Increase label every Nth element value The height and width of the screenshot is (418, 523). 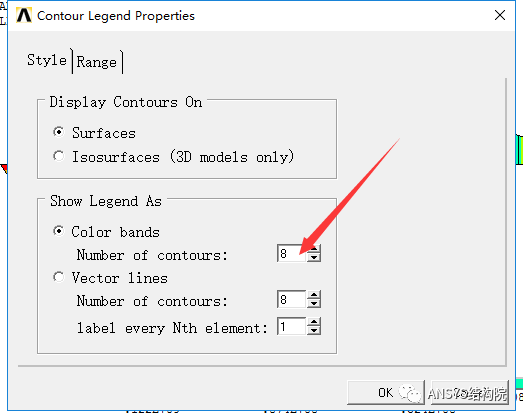[314, 322]
